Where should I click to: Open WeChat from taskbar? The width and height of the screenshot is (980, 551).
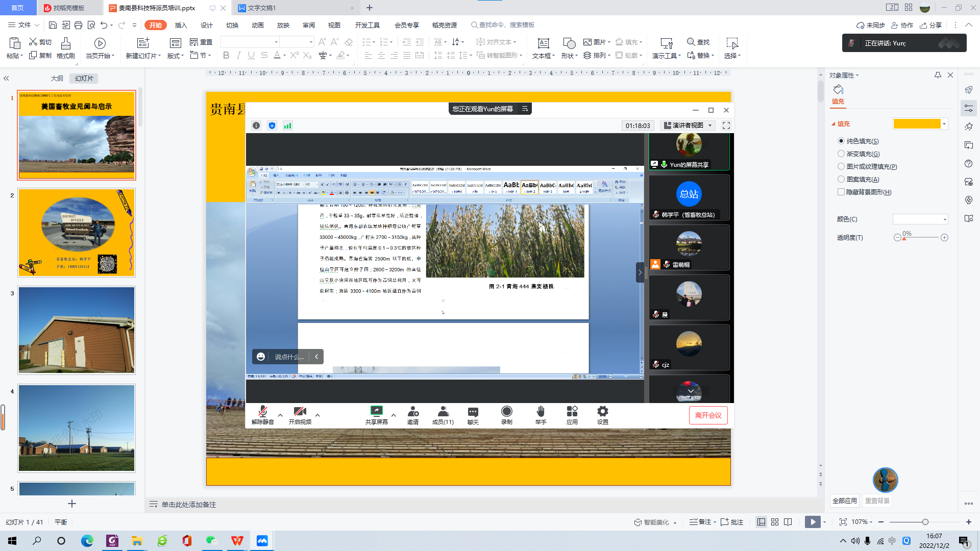(211, 541)
